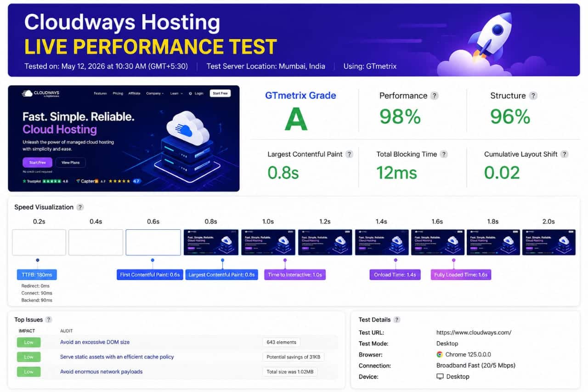Viewport: 588px width, 392px height.
Task: Click the TTFB: 180ms timeline marker
Action: 37,275
